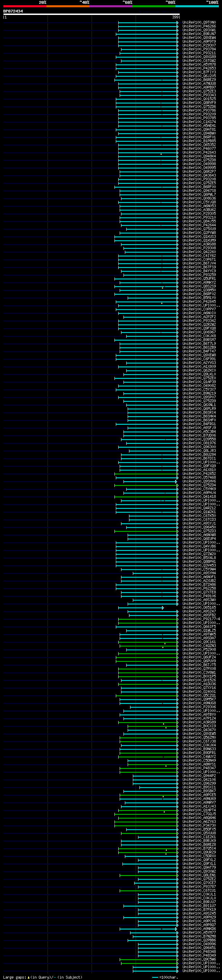222x980 pixels.
Task: Click the white query sequence bar under BP072434
Action: [92, 14]
